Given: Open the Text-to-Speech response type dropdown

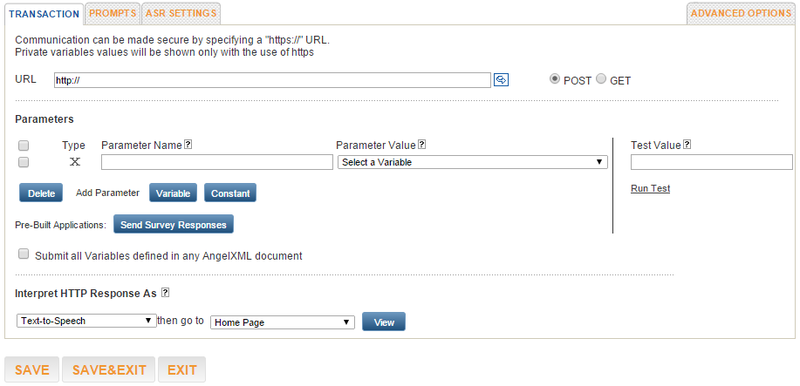Looking at the screenshot, I should click(x=87, y=321).
